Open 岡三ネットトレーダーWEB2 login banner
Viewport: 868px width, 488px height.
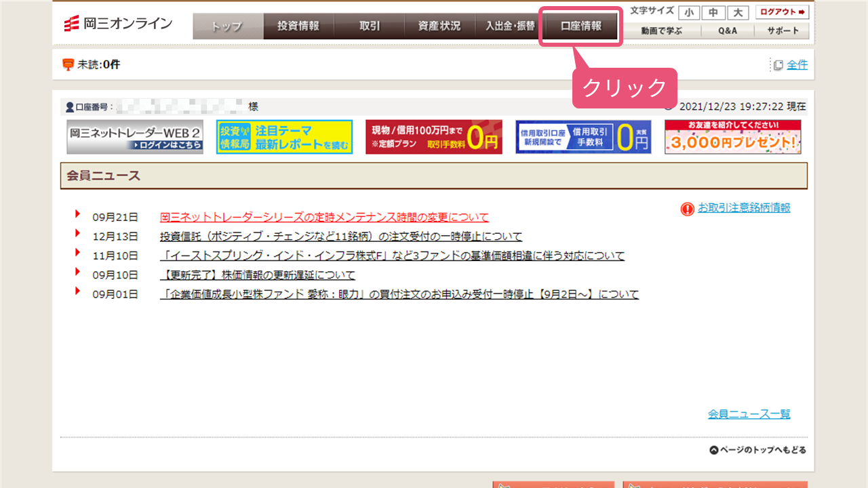(x=135, y=137)
